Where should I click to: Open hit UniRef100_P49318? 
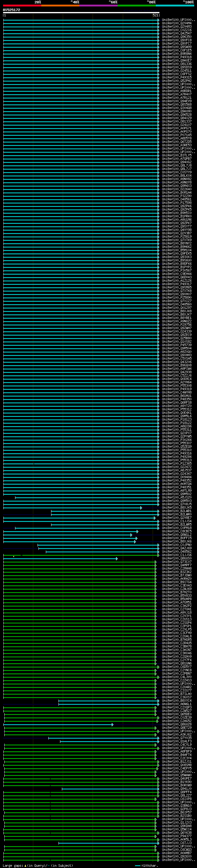point(176,57)
